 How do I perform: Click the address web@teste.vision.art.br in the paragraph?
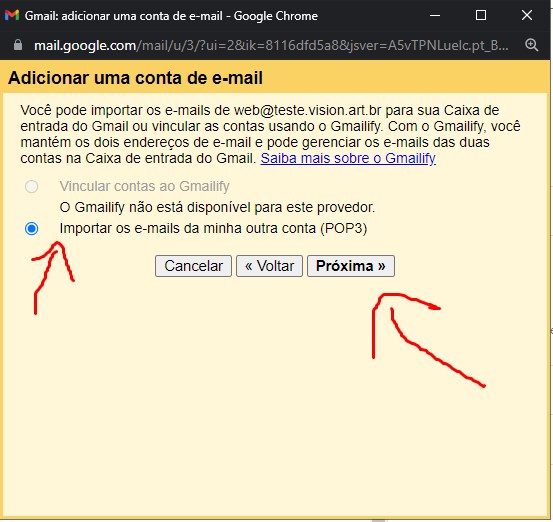(x=308, y=110)
